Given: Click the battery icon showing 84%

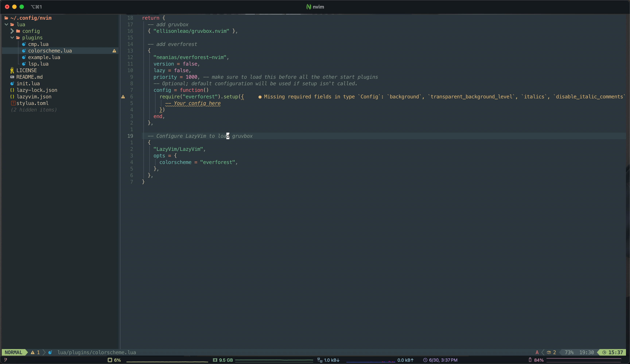Looking at the screenshot, I should (x=530, y=360).
